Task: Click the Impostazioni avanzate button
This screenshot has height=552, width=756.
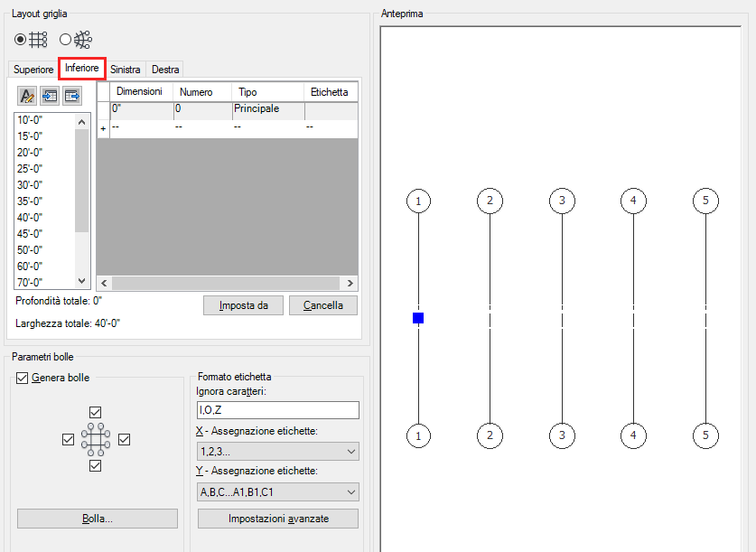Action: pyautogui.click(x=278, y=519)
